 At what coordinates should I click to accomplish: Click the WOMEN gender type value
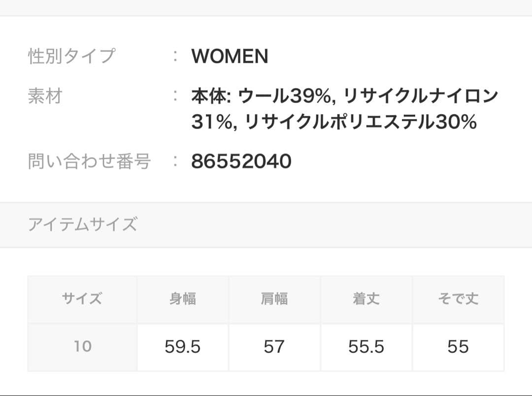point(230,57)
